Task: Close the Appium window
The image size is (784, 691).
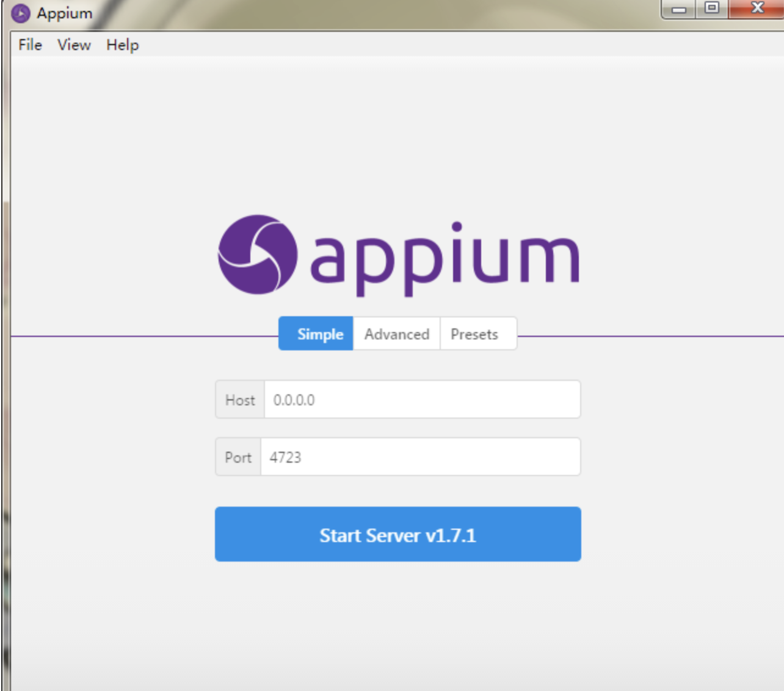Action: click(757, 9)
